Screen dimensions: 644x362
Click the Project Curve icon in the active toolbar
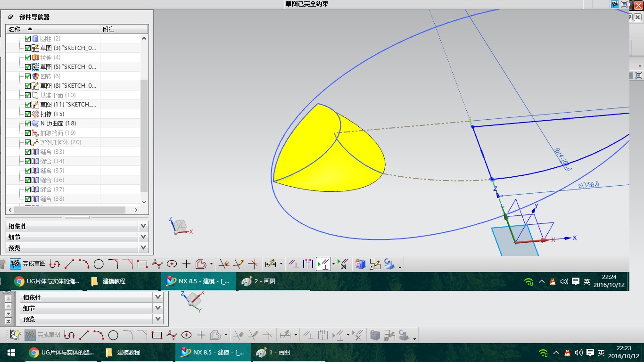tap(389, 264)
